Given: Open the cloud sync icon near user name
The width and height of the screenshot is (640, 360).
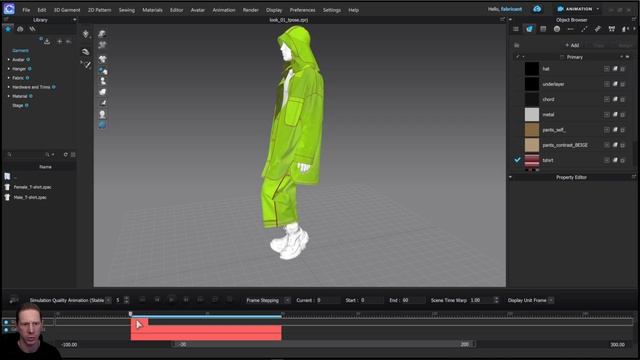Looking at the screenshot, I should point(537,9).
